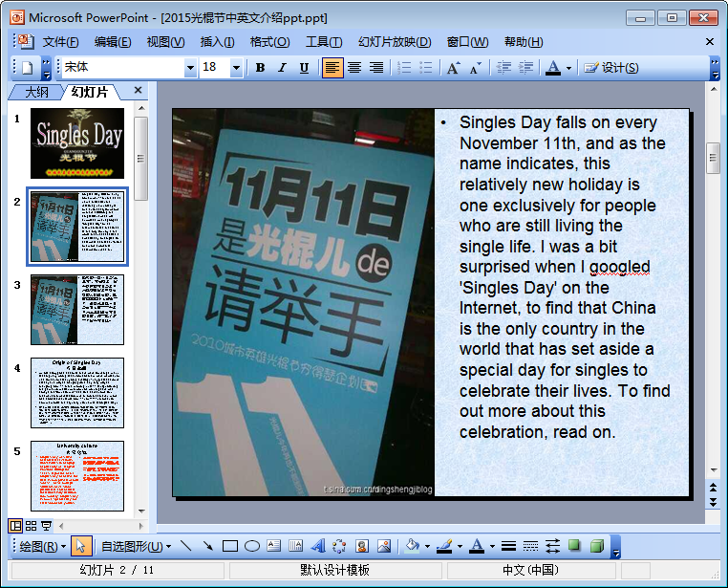Image resolution: width=728 pixels, height=588 pixels.
Task: Select the Rectangle drawing tool
Action: pyautogui.click(x=230, y=546)
